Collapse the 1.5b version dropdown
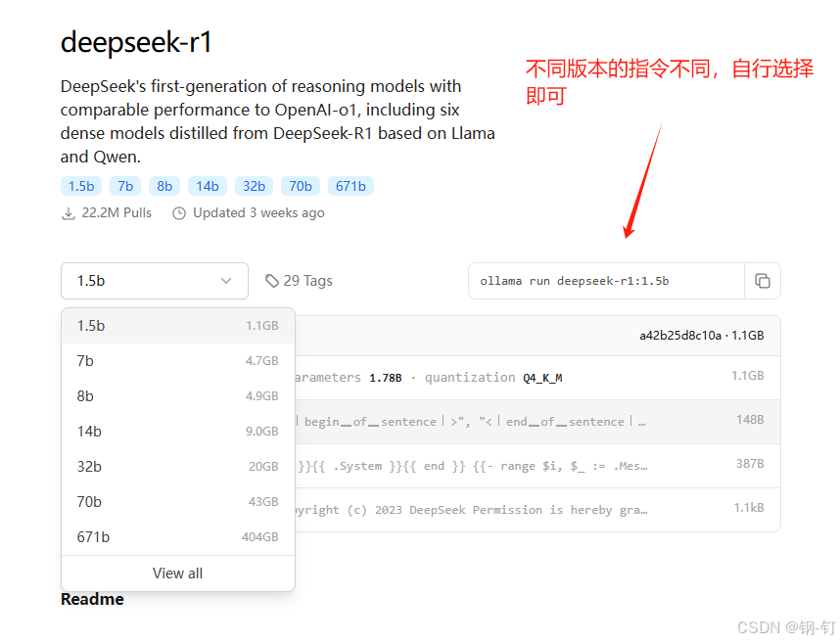The width and height of the screenshot is (840, 642). [x=155, y=281]
